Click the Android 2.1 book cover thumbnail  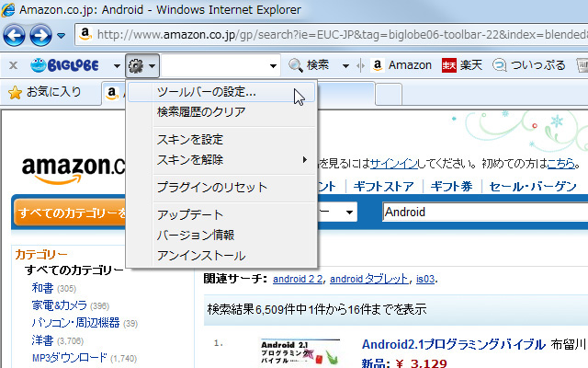point(300,353)
